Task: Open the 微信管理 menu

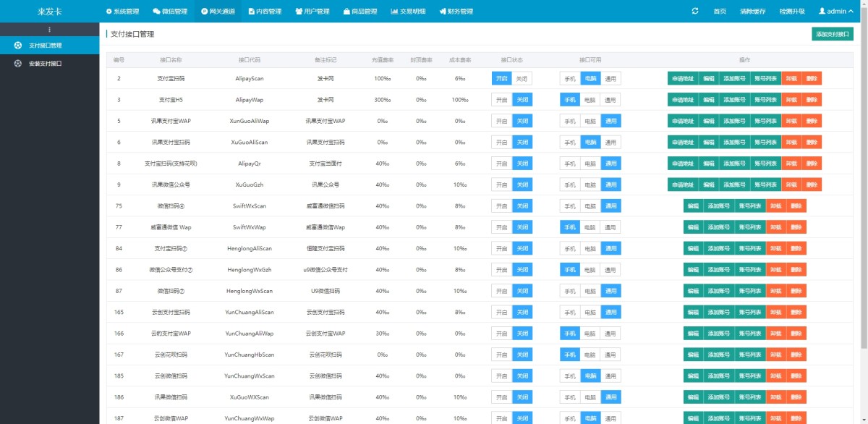Action: coord(170,12)
